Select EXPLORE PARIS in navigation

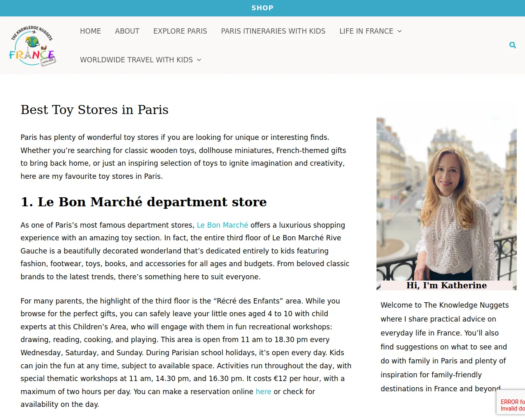point(180,31)
